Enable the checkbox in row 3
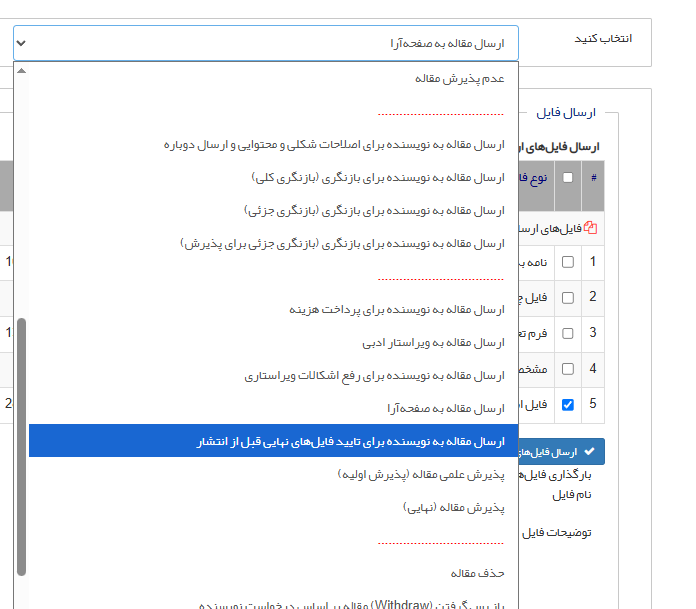 [568, 333]
